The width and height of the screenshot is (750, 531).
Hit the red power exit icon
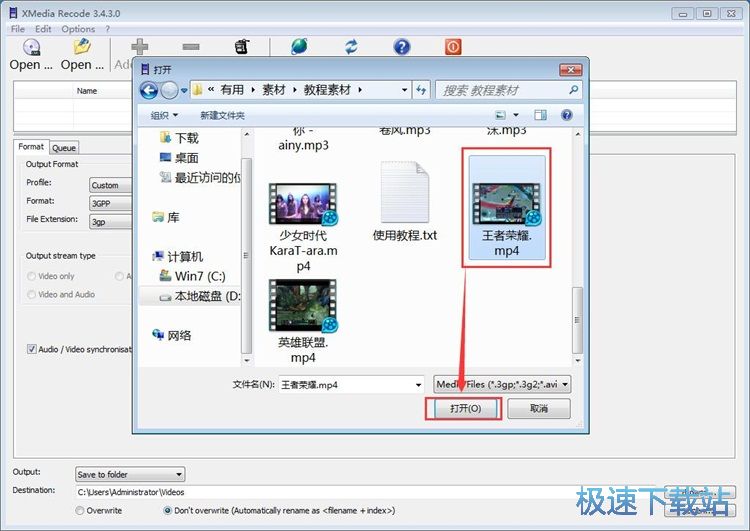[453, 47]
